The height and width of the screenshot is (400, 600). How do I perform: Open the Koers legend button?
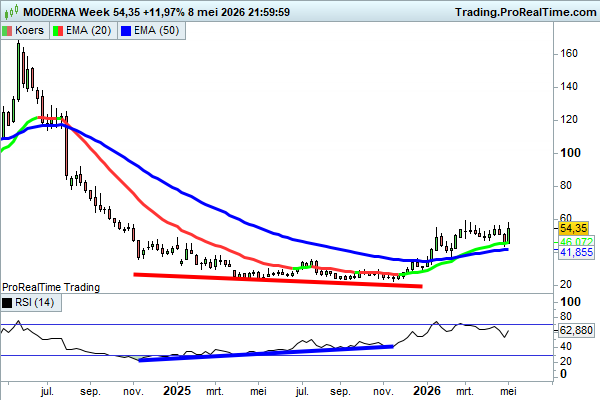click(x=25, y=31)
